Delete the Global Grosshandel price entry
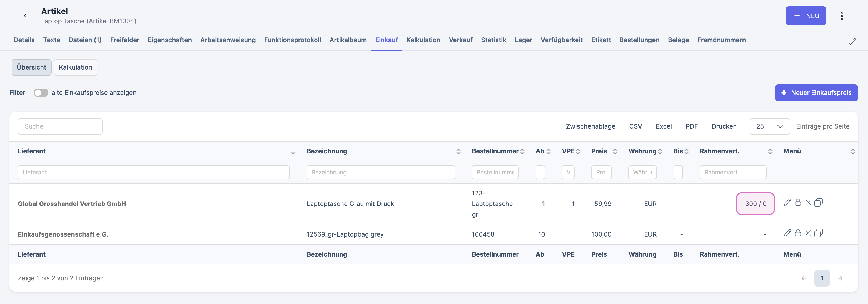The image size is (868, 304). [x=808, y=202]
